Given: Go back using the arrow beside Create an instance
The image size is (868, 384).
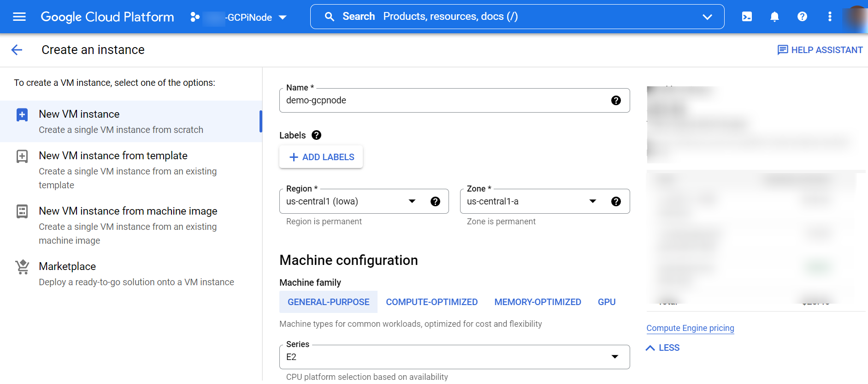Looking at the screenshot, I should coord(17,50).
